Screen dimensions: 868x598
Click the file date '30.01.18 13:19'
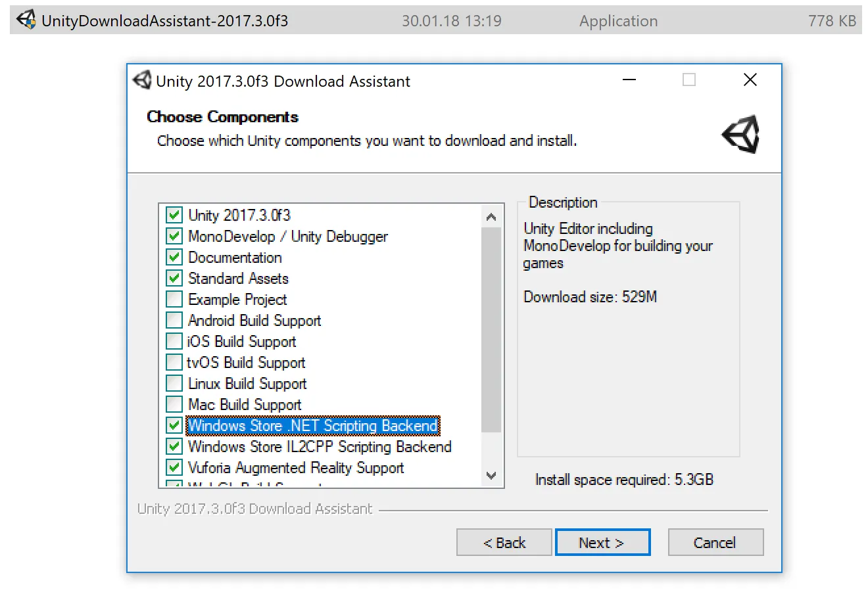pyautogui.click(x=452, y=21)
